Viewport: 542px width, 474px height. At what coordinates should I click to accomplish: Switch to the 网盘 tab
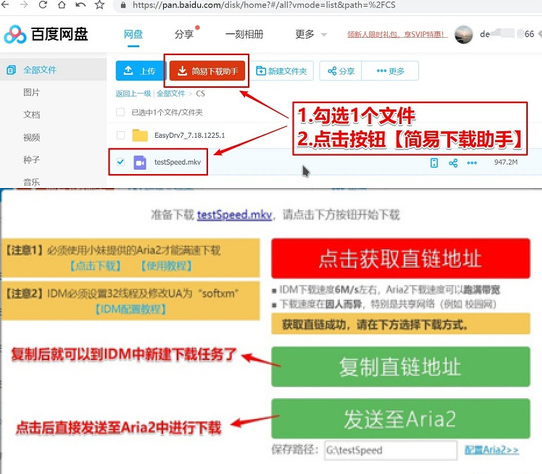(x=133, y=34)
